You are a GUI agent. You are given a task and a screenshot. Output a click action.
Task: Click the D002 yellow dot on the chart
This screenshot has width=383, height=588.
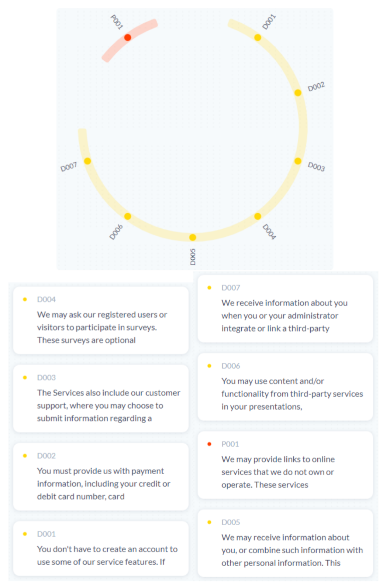298,93
